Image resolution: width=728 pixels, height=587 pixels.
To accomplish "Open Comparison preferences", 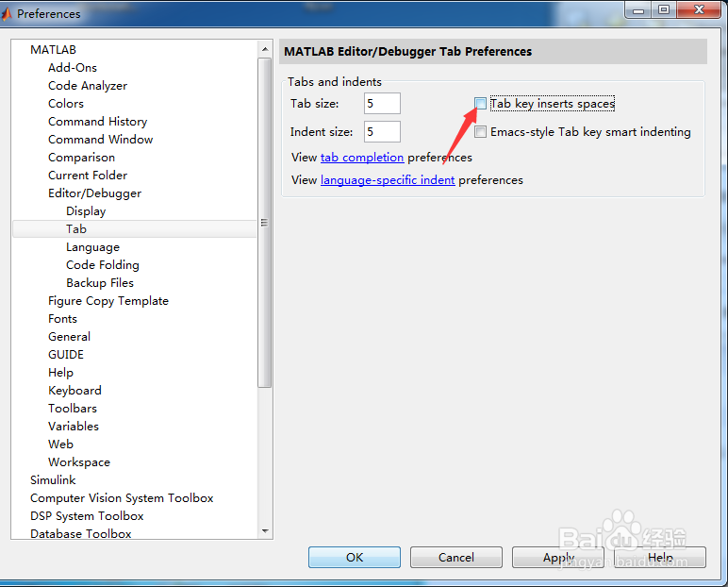I will 81,158.
